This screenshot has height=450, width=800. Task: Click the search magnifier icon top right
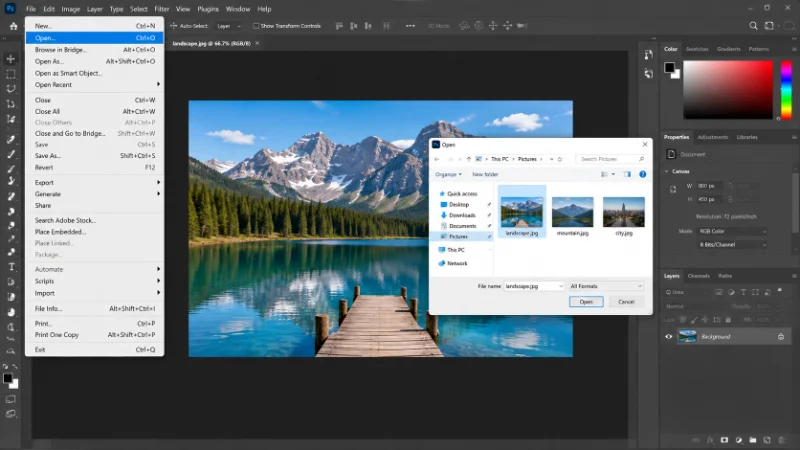point(753,26)
